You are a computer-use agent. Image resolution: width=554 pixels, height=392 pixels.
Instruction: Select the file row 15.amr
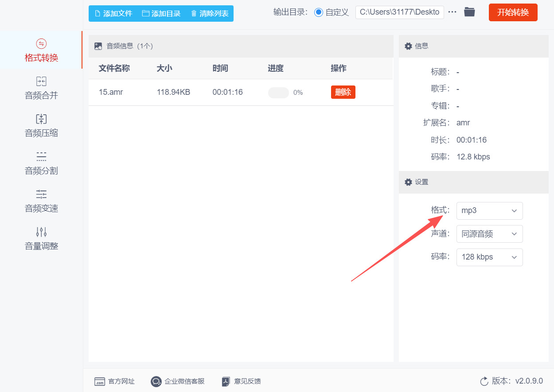[241, 92]
